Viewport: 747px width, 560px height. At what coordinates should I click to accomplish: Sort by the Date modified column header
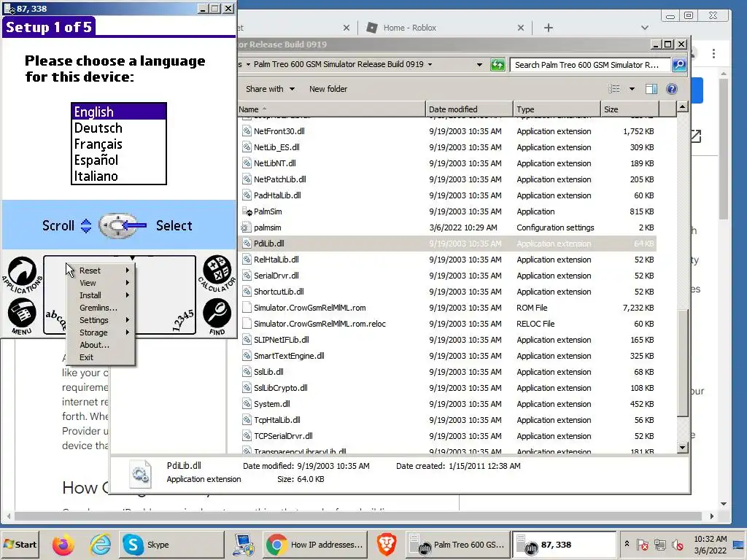(x=469, y=109)
